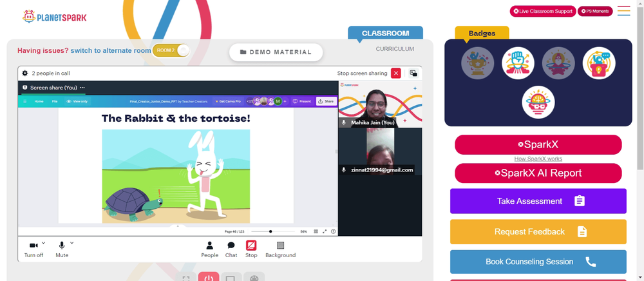Click Present button in Canva
644x281 pixels.
302,101
